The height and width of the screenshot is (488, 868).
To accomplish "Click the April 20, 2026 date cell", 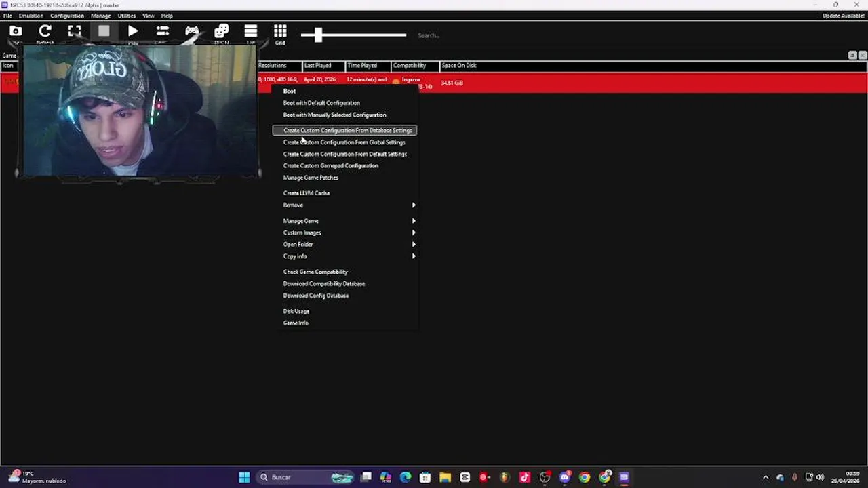I will click(x=319, y=79).
